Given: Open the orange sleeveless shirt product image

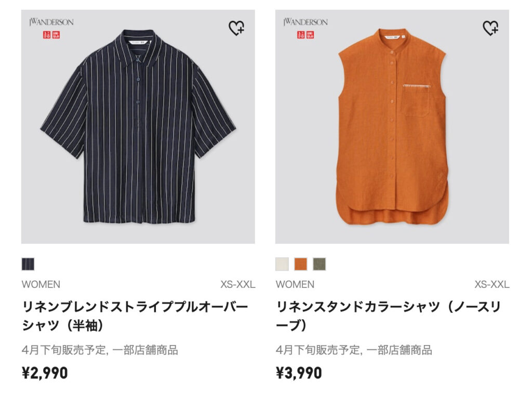Looking at the screenshot, I should (x=392, y=127).
